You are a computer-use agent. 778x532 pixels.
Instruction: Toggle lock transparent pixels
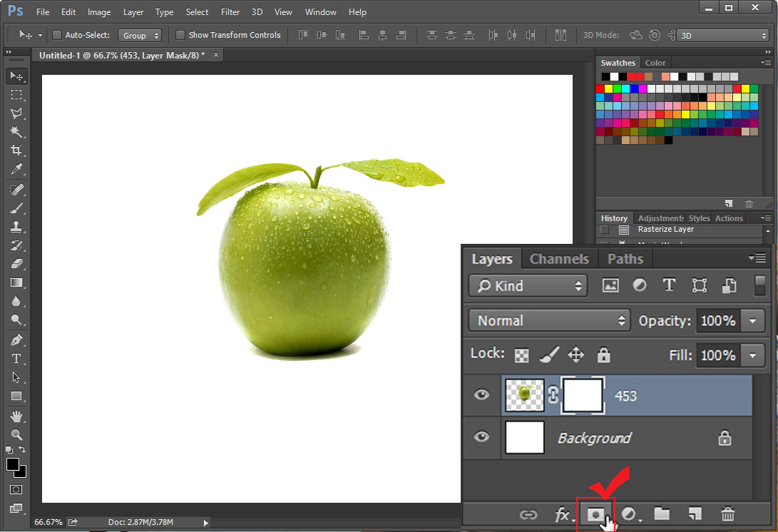[521, 355]
